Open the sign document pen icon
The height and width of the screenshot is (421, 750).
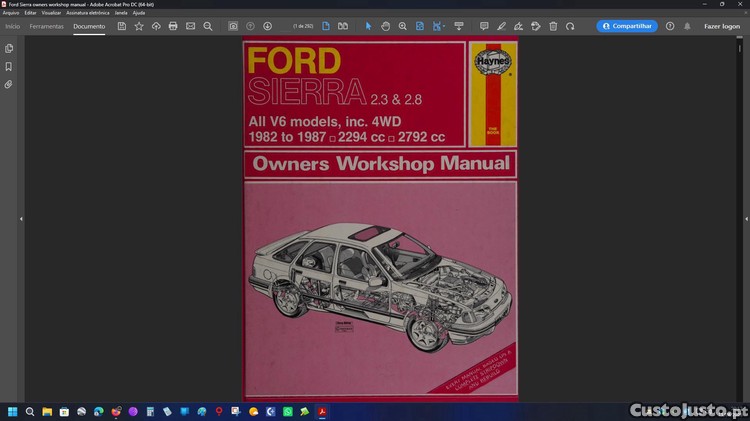click(x=518, y=26)
